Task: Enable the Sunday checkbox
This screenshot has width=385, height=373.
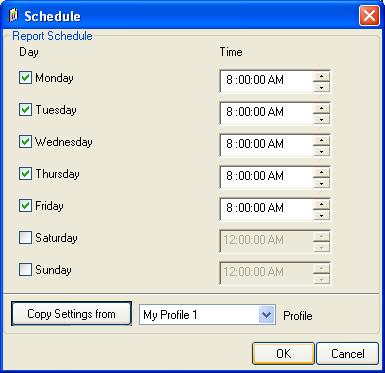Action: [25, 269]
